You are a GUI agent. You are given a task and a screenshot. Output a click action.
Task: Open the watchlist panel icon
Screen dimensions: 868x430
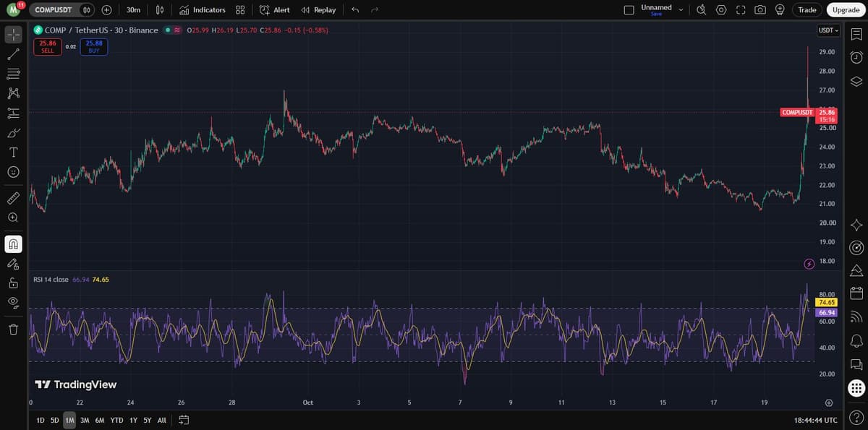(856, 34)
